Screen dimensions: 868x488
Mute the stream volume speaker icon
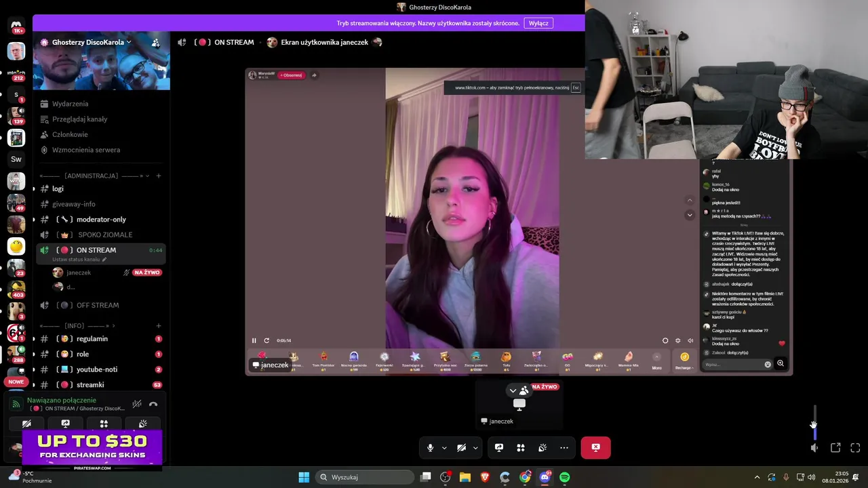point(814,448)
